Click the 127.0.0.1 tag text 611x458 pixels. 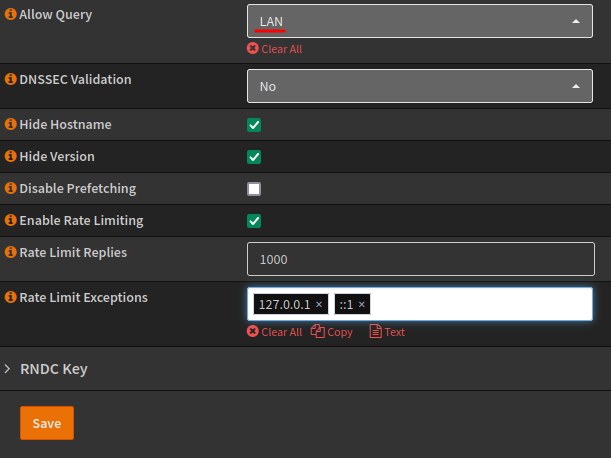pyautogui.click(x=284, y=304)
